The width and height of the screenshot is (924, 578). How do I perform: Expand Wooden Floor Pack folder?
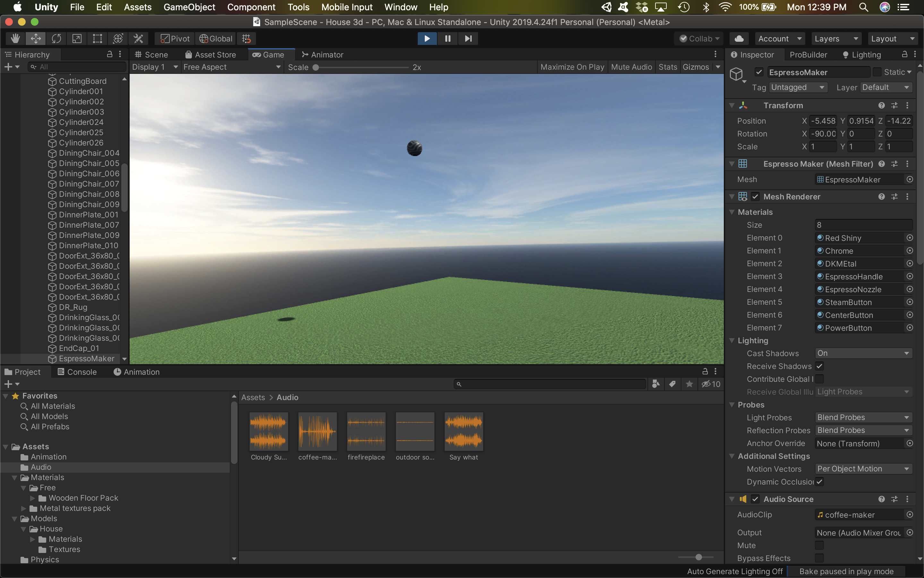pos(32,498)
